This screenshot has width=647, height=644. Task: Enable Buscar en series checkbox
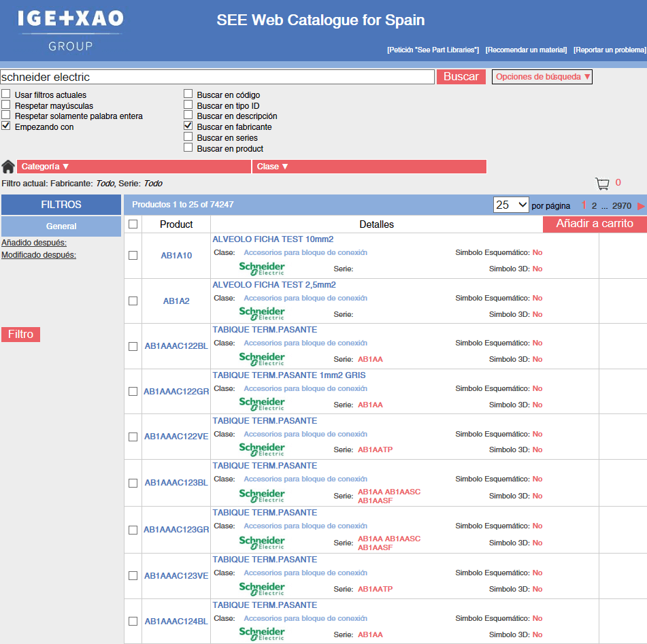[x=188, y=137]
